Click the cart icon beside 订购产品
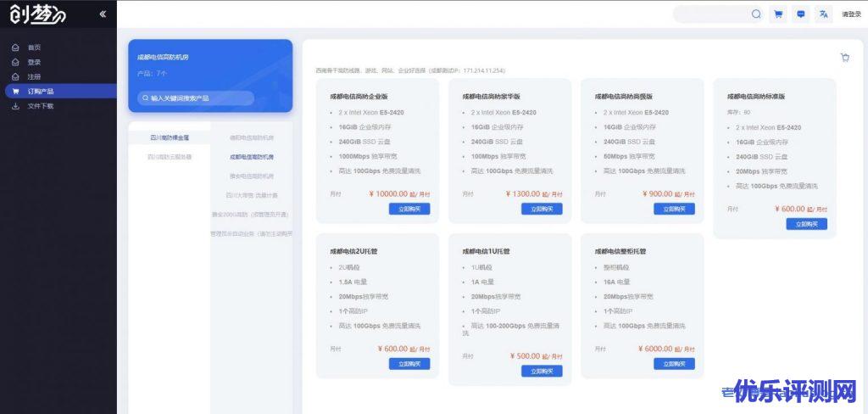This screenshot has height=414, width=868. tap(15, 92)
